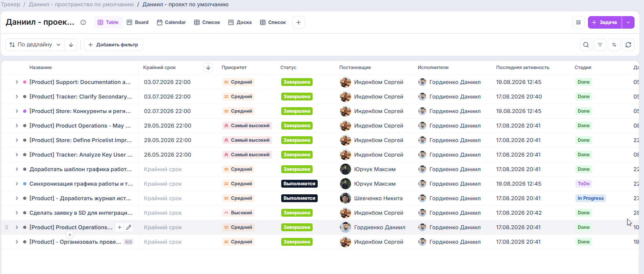
Task: Click Название column header
Action: pos(40,68)
